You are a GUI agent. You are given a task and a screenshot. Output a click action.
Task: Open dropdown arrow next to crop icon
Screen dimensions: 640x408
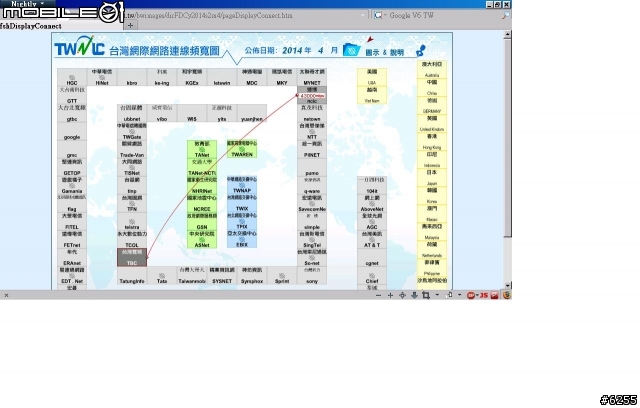point(437,295)
